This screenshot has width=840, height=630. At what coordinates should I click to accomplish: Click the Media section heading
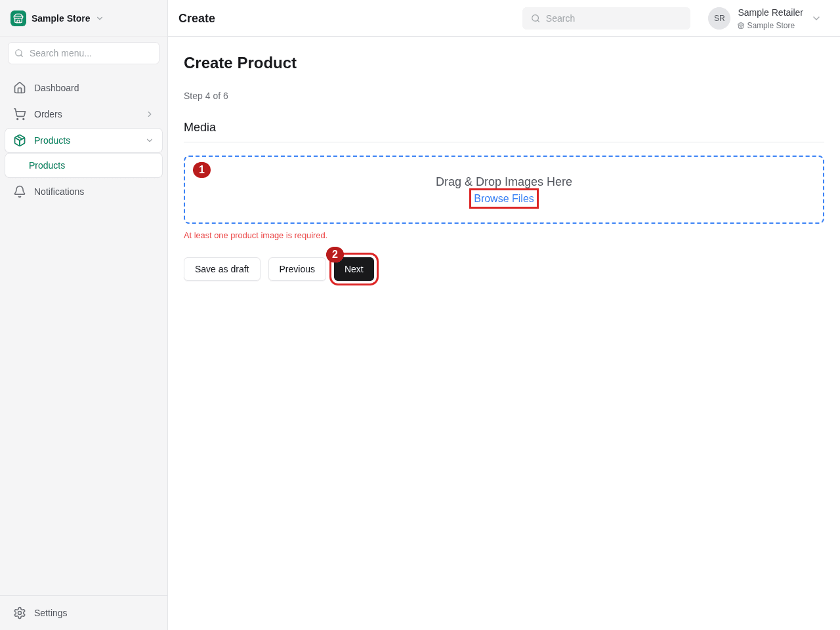(x=199, y=127)
